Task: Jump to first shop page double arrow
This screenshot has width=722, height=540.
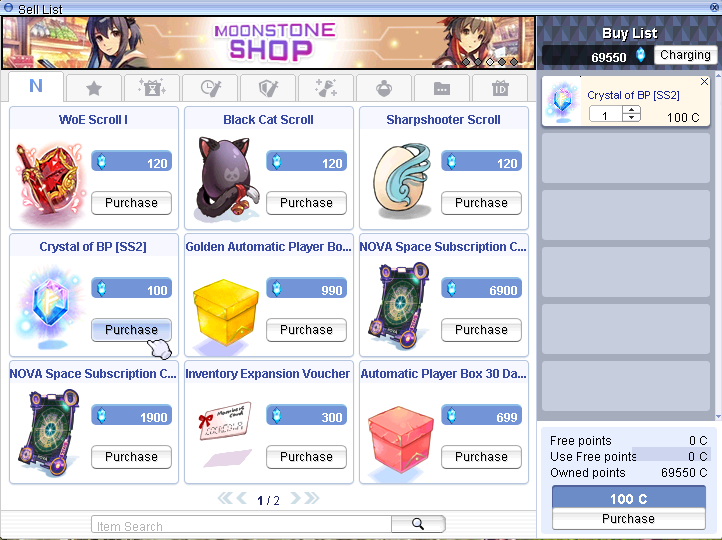Action: pyautogui.click(x=225, y=499)
